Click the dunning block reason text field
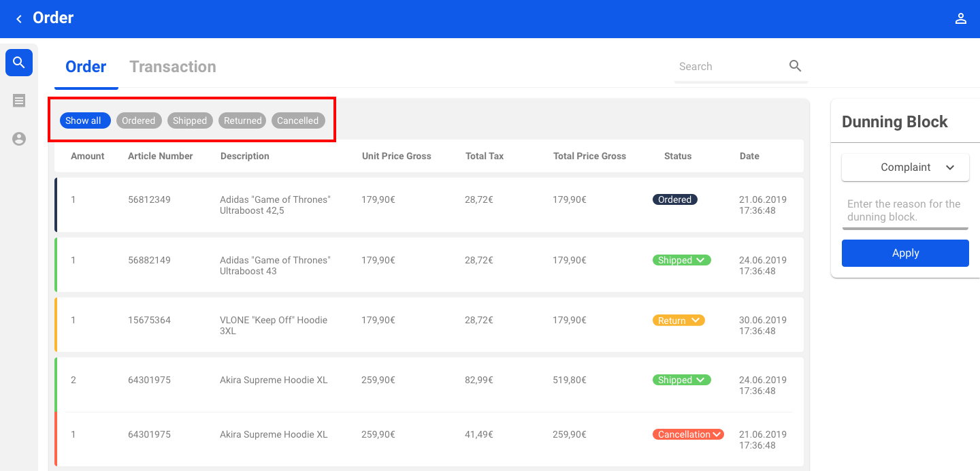 [904, 210]
